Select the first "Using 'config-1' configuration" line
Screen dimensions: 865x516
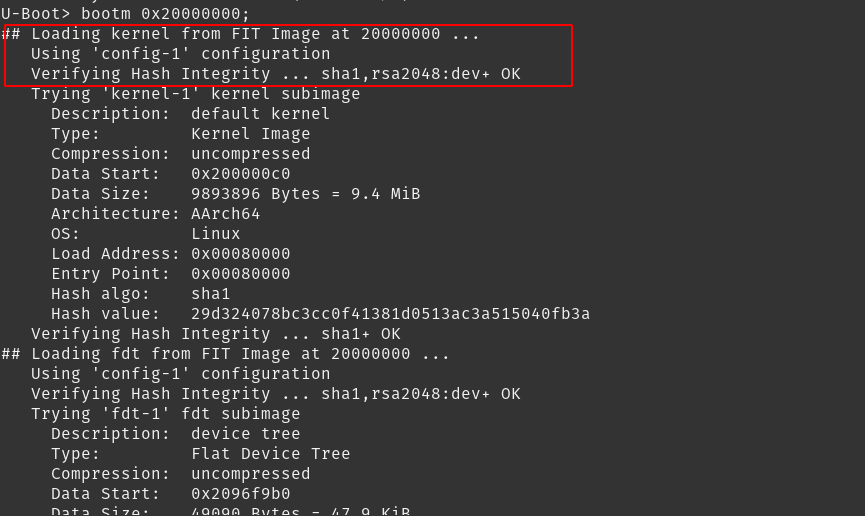point(180,54)
